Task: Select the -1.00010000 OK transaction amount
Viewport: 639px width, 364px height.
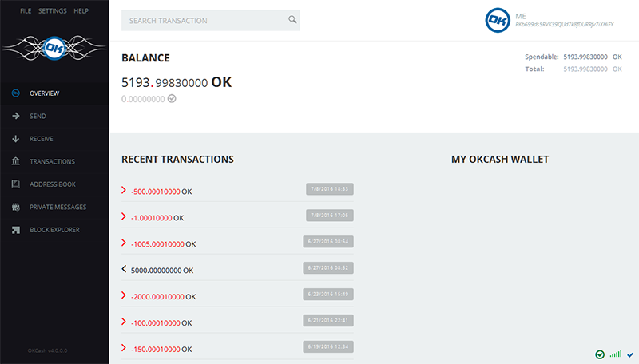Action: 157,218
